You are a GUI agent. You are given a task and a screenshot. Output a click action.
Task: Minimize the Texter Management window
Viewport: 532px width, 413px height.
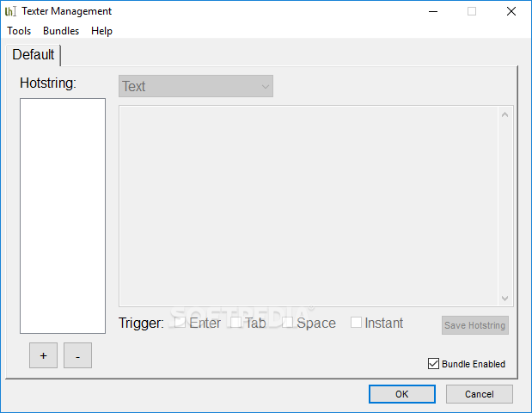coord(433,11)
